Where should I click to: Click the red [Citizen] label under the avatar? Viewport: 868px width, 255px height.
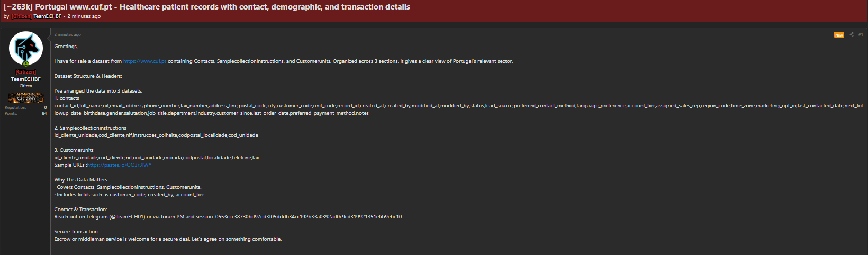click(x=25, y=72)
